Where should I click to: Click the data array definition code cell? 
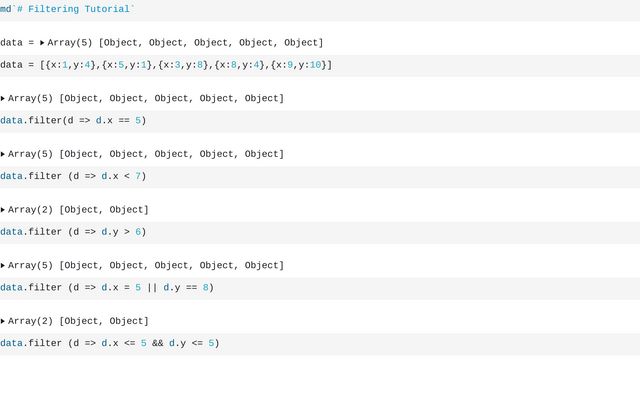click(320, 65)
